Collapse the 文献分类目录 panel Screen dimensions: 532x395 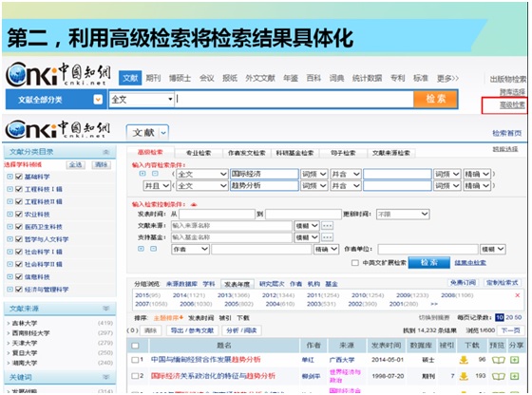tap(106, 152)
